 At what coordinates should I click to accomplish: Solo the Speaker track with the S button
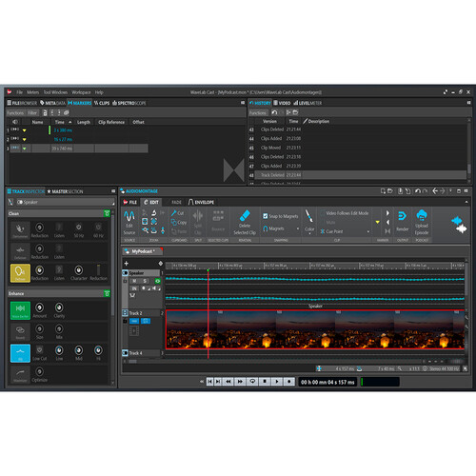[x=145, y=281]
